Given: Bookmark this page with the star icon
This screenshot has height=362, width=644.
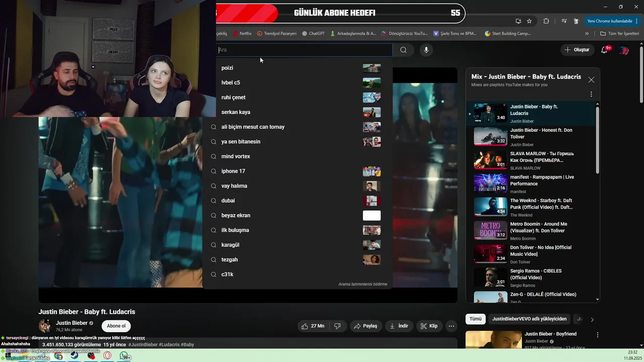Looking at the screenshot, I should tap(529, 21).
